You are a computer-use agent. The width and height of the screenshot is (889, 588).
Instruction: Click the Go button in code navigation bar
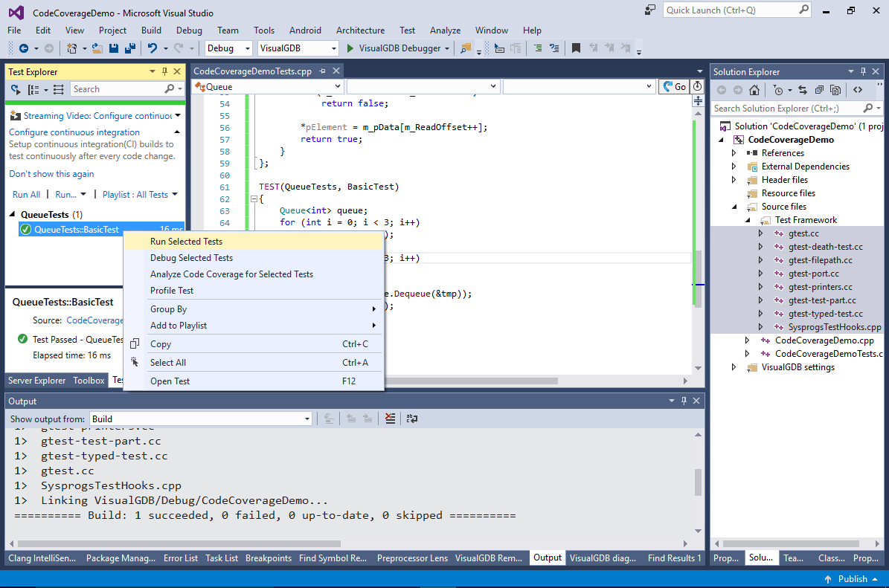pos(674,87)
